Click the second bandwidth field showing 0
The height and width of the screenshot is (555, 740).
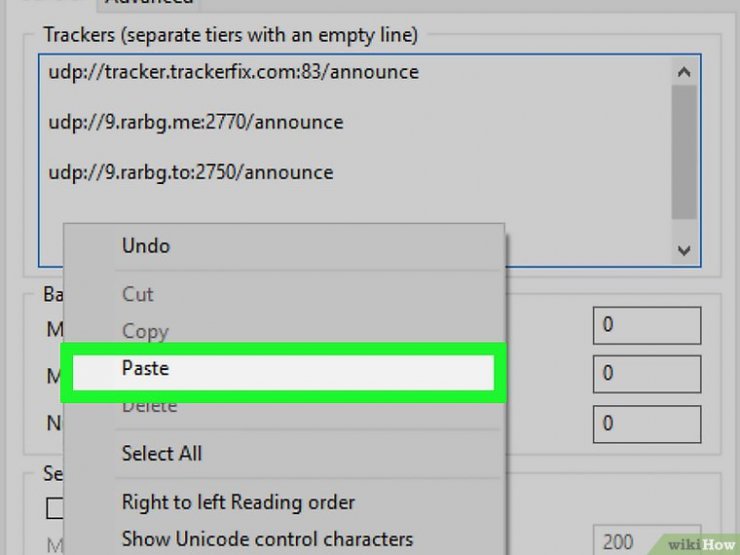(647, 374)
